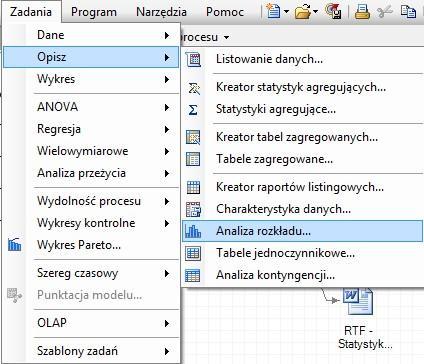Open the Pomoc menu
This screenshot has height=364, width=424.
(x=225, y=12)
